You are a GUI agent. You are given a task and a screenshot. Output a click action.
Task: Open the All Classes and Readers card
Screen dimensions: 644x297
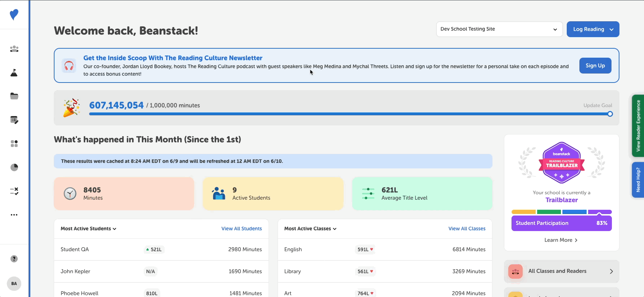561,271
